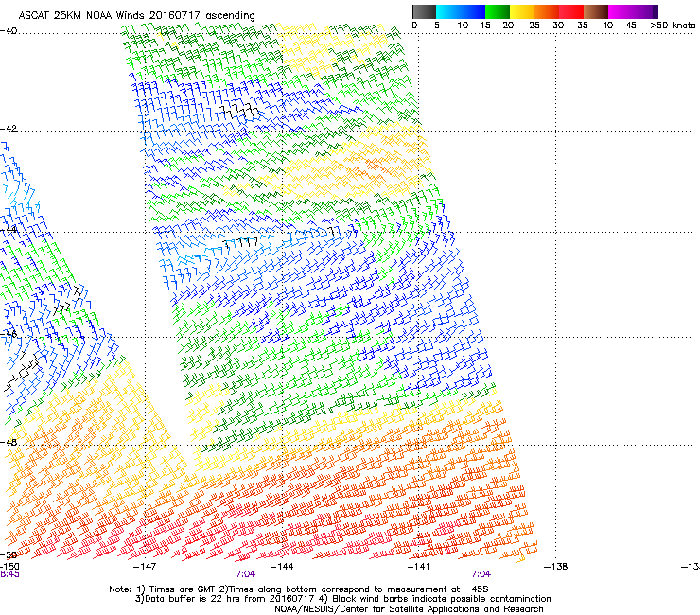Click the orange 25–30 knots legend segment
Image resolution: width=700 pixels, height=615 pixels.
pos(547,11)
